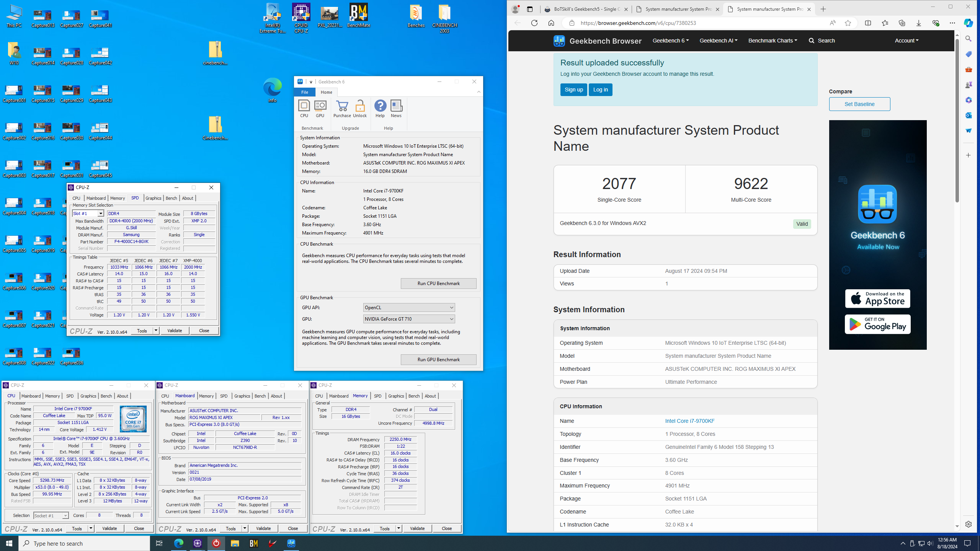Image resolution: width=980 pixels, height=551 pixels.
Task: Open CPUID CPU-Z desktop shortcut
Action: tap(301, 18)
